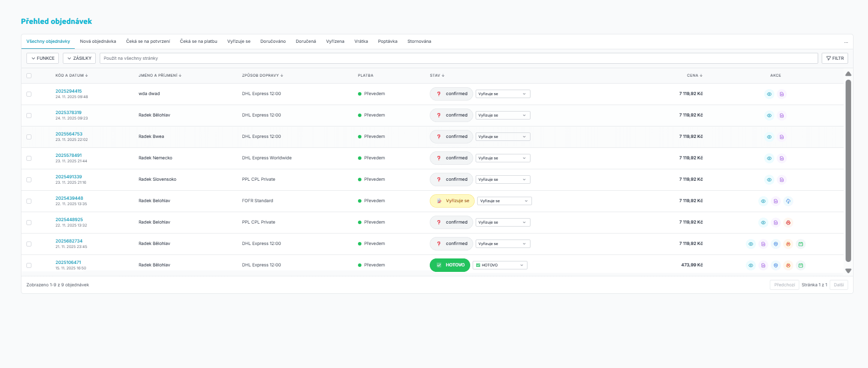
Task: Check the checkbox for order 2025564753
Action: tap(29, 137)
